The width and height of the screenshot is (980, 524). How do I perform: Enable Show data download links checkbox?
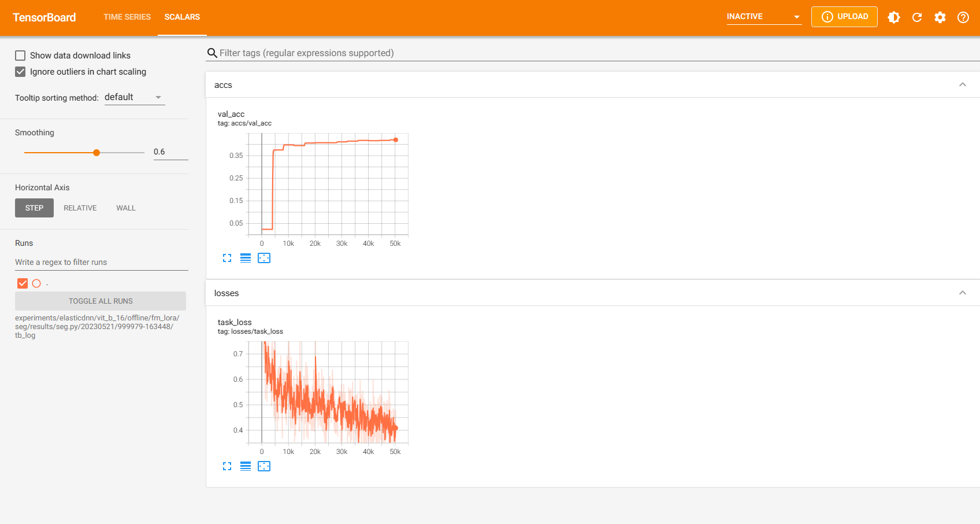(x=20, y=56)
